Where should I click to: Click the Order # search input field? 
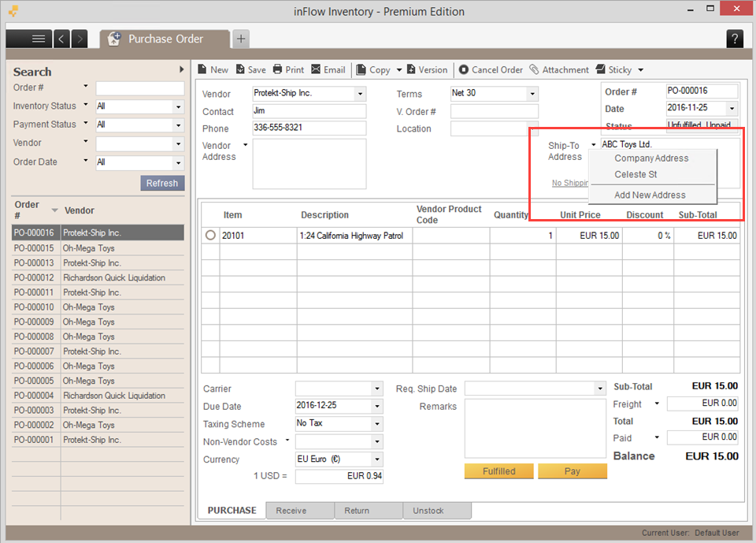coord(140,88)
